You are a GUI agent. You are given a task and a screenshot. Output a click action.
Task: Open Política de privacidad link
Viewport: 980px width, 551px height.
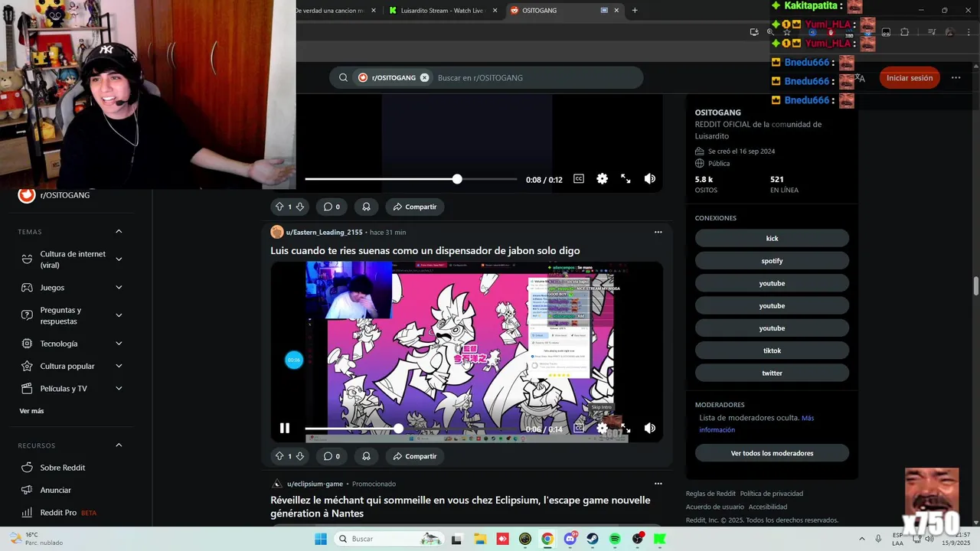tap(772, 494)
